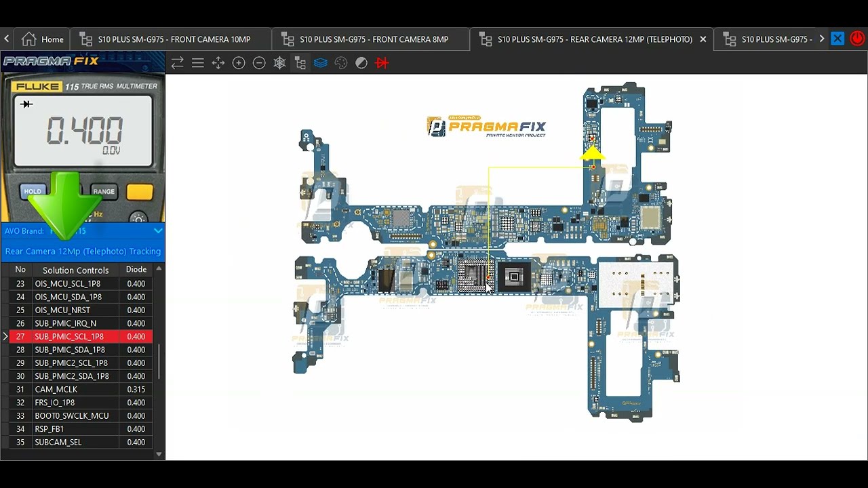Image resolution: width=868 pixels, height=488 pixels.
Task: Click the Rear Camera 12Mp (Telephoto) Tracking label
Action: [x=83, y=251]
